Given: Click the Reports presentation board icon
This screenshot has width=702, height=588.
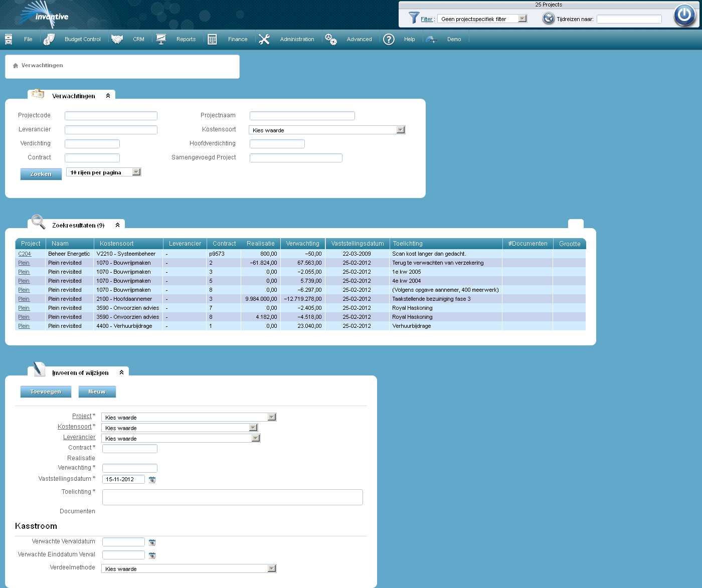Looking at the screenshot, I should point(161,39).
